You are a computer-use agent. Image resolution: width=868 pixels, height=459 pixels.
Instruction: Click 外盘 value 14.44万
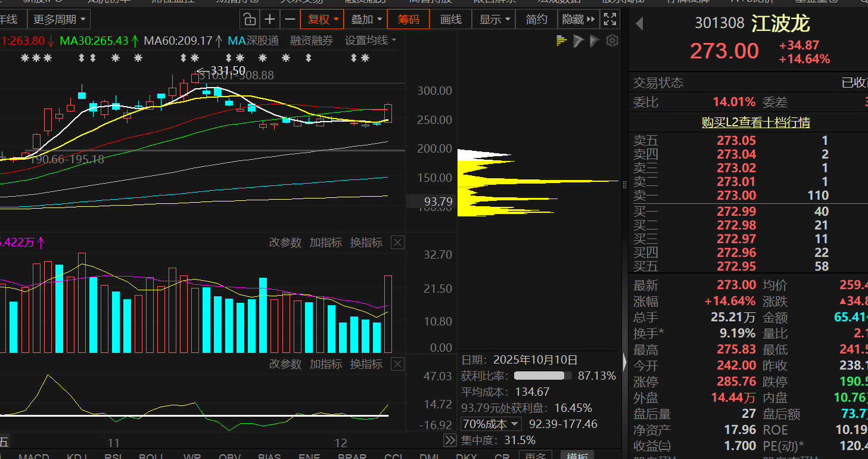[x=733, y=398]
